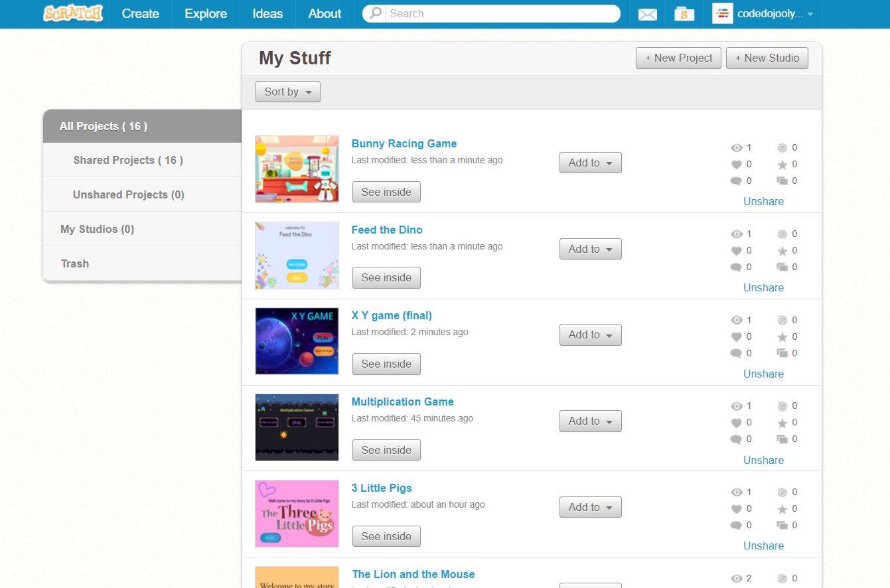
Task: Open the X Y game (final) thumbnail
Action: [x=297, y=341]
